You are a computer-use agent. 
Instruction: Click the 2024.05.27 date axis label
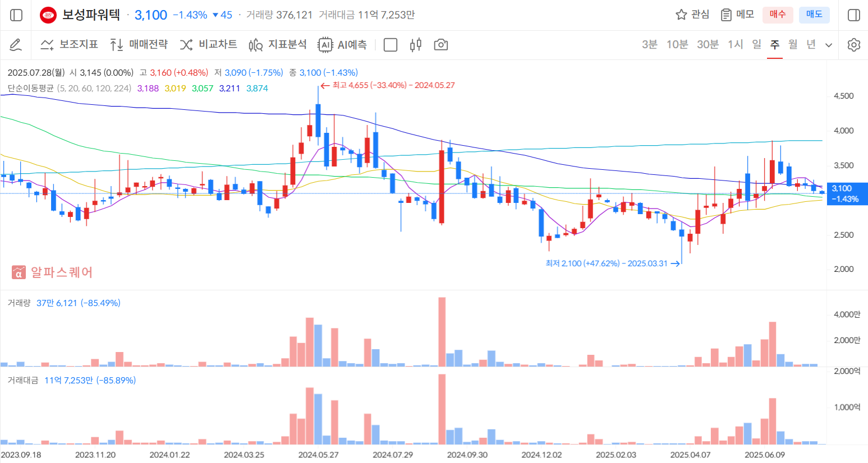[318, 455]
